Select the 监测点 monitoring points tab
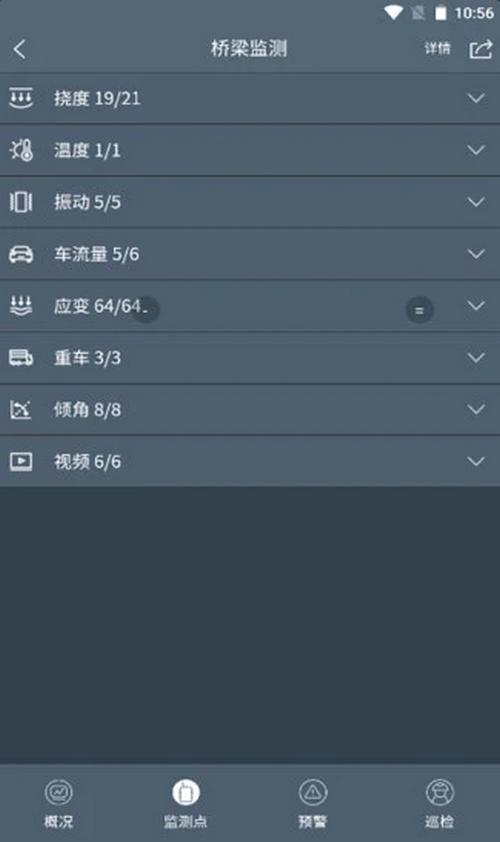500x842 pixels. pos(186,803)
